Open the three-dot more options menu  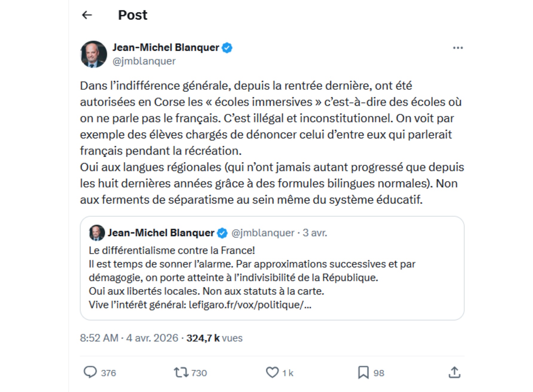[458, 48]
